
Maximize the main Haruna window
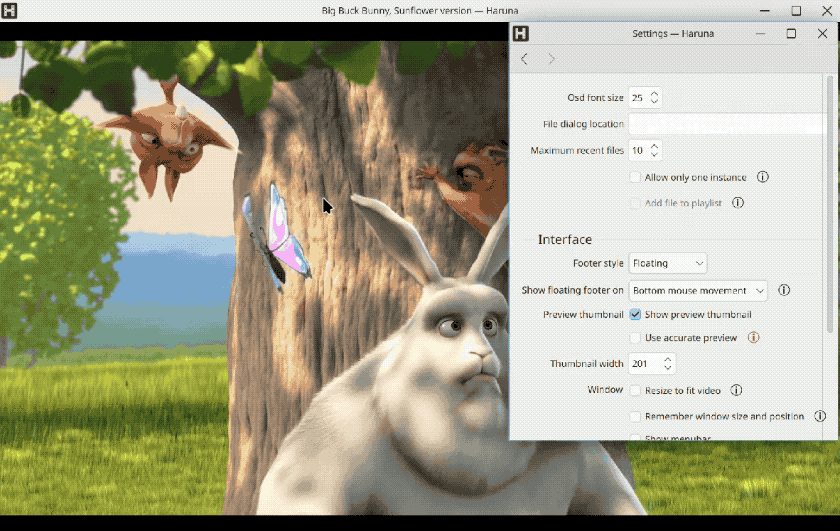tap(796, 11)
